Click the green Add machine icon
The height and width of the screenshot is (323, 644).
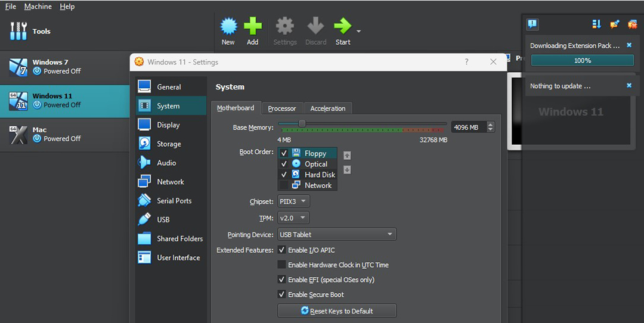[253, 27]
